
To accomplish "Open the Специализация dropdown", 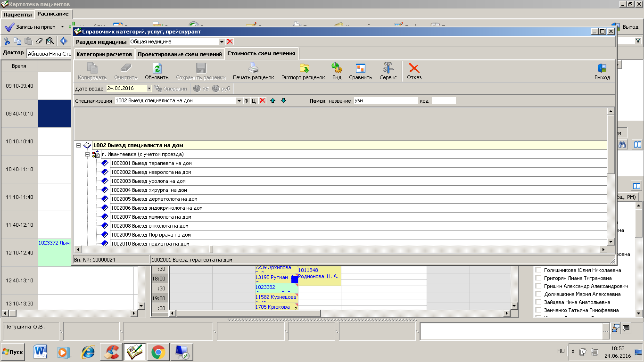I will pyautogui.click(x=239, y=100).
